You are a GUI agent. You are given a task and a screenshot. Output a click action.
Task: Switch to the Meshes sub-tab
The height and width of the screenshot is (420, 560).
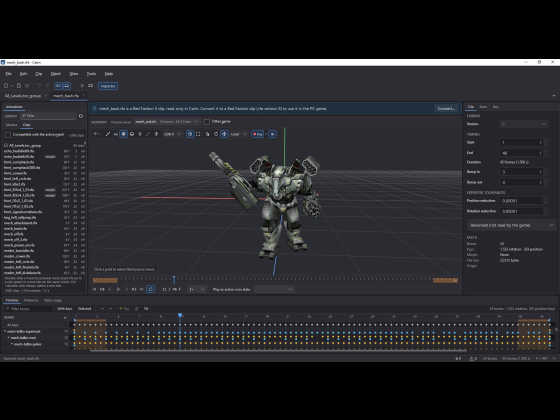click(11, 125)
